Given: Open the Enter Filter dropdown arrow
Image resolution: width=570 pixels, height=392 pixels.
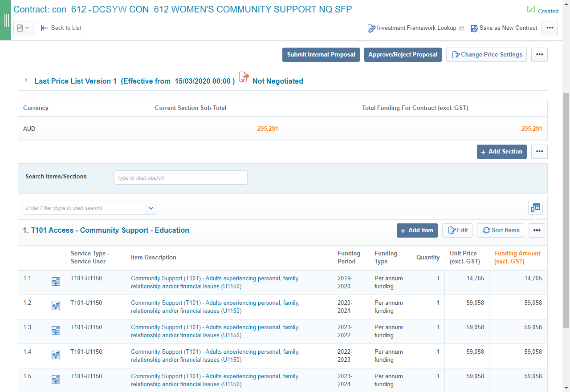Looking at the screenshot, I should click(x=151, y=208).
